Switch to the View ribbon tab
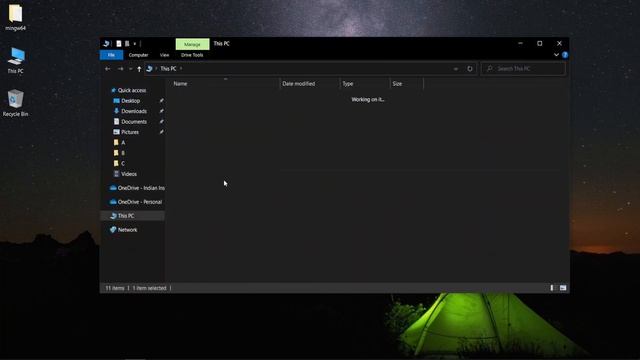The width and height of the screenshot is (640, 360). (x=164, y=55)
